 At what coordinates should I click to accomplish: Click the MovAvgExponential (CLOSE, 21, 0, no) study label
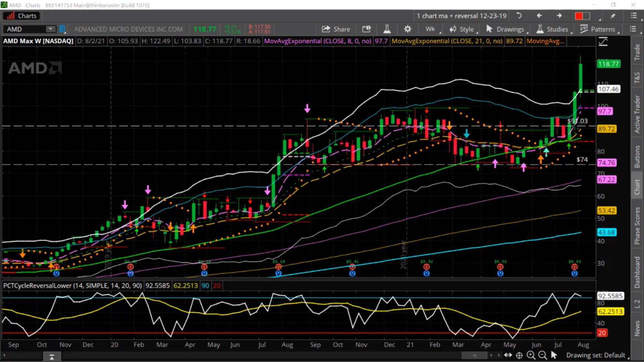tap(447, 41)
